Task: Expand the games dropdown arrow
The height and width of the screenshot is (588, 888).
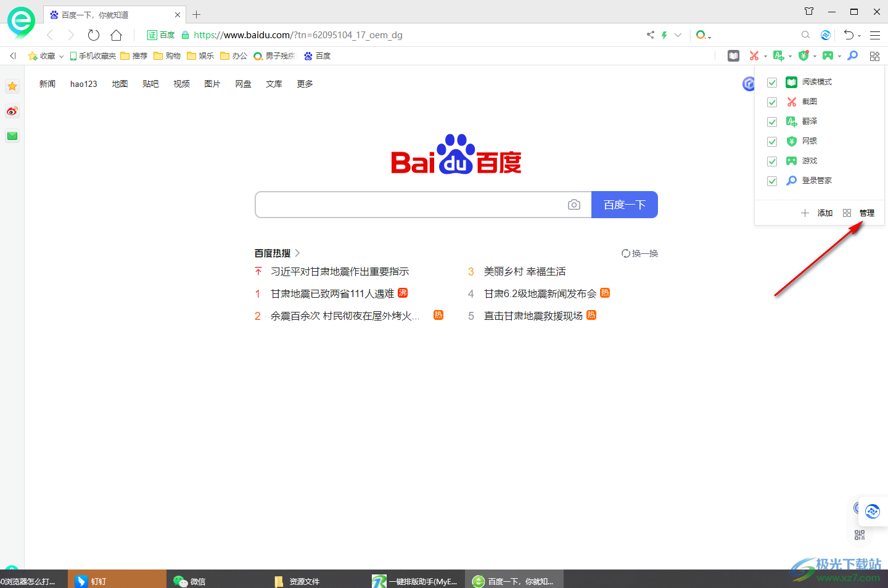Action: (839, 57)
